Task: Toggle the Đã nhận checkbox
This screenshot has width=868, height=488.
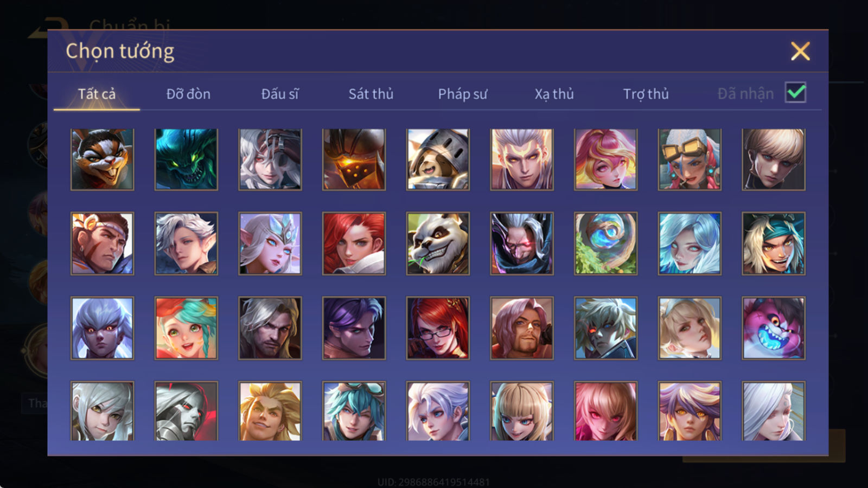Action: pos(795,93)
